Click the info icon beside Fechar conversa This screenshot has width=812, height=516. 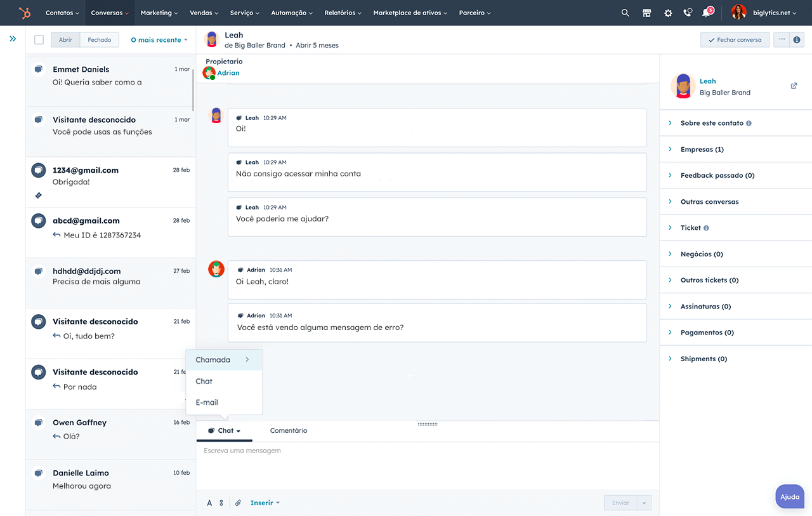(x=797, y=39)
